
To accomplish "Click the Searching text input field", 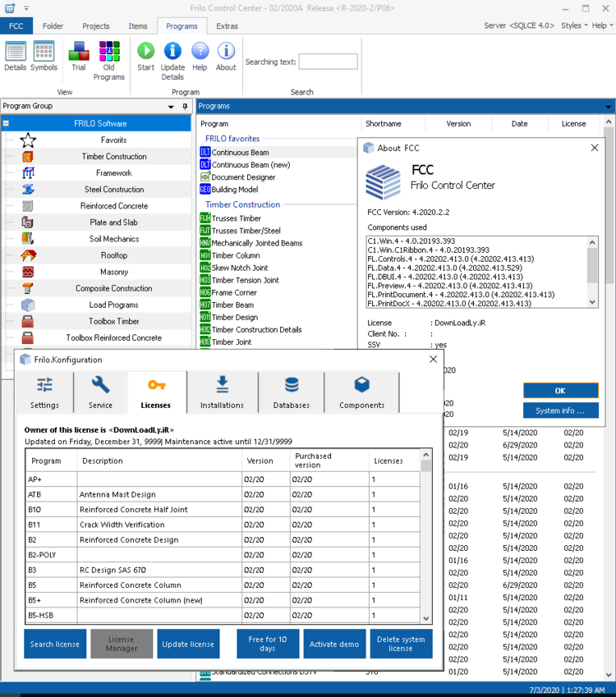I will coord(328,62).
